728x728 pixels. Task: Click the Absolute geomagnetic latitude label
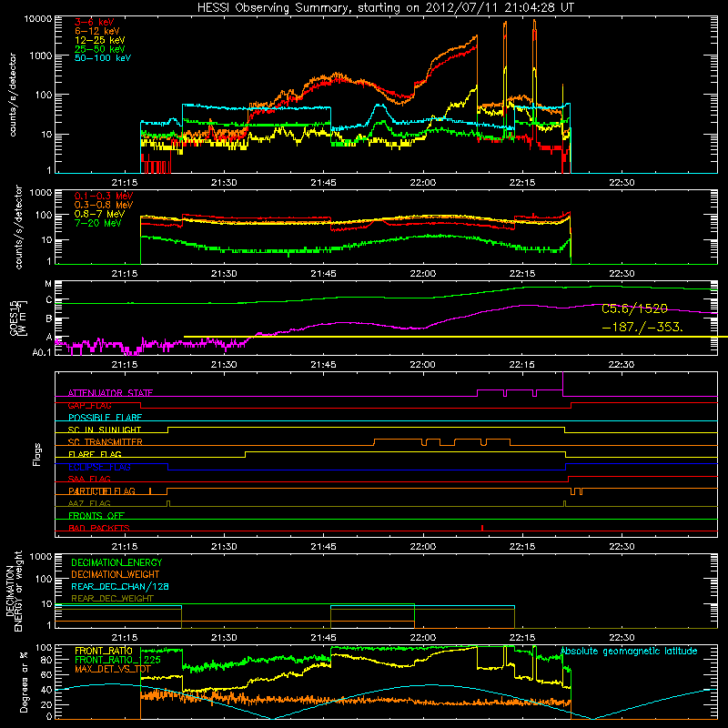629,651
